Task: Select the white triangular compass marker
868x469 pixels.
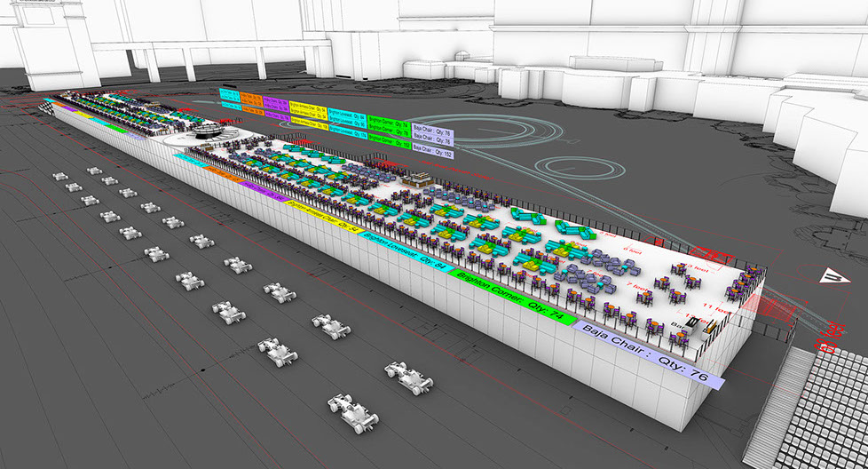Action: click(x=833, y=276)
